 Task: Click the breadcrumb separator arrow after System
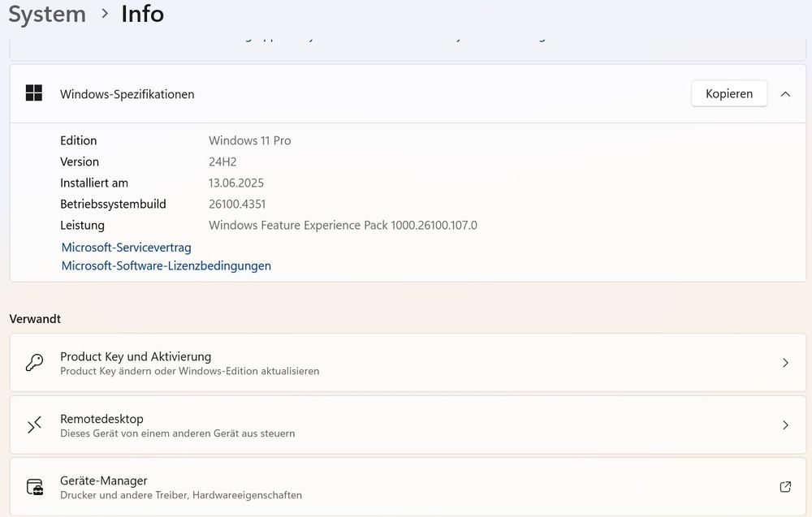(105, 14)
